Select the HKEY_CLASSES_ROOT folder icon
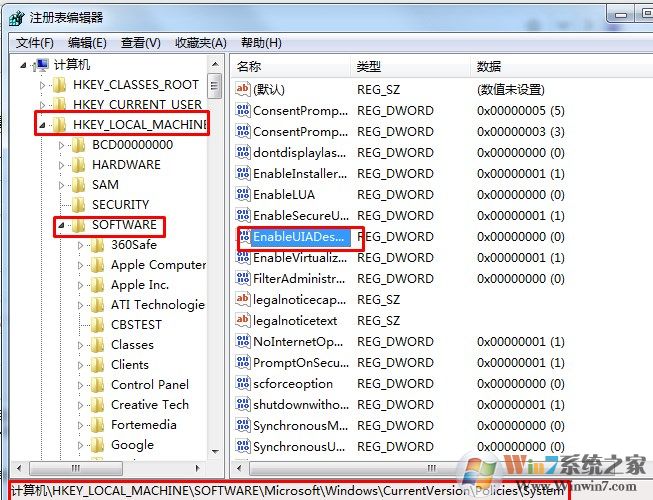This screenshot has height=500, width=653. (x=60, y=85)
